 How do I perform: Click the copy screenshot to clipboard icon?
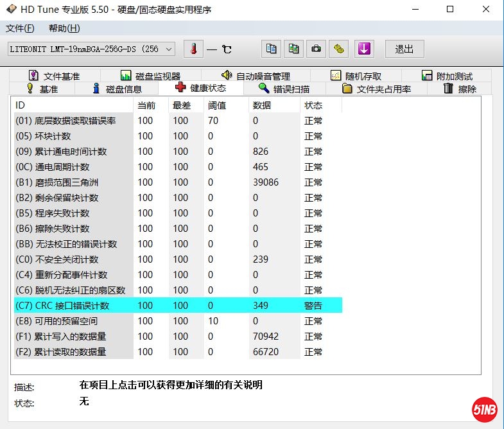click(x=294, y=49)
